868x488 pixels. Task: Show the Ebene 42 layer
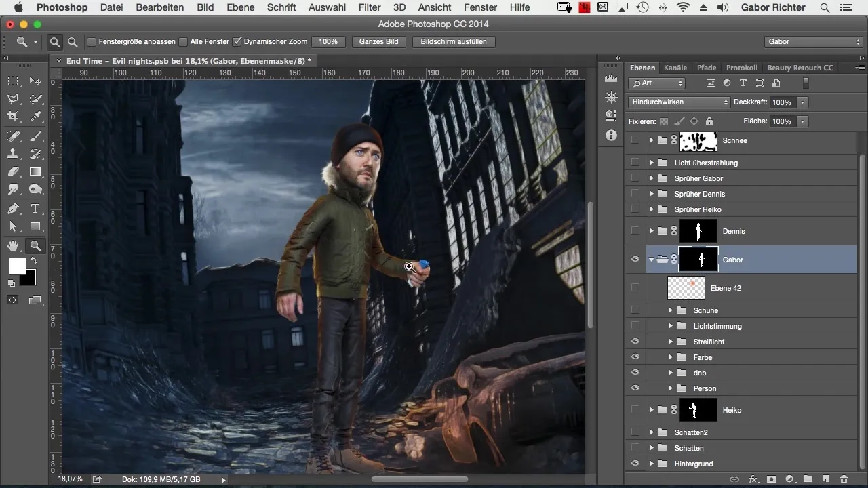click(x=635, y=288)
